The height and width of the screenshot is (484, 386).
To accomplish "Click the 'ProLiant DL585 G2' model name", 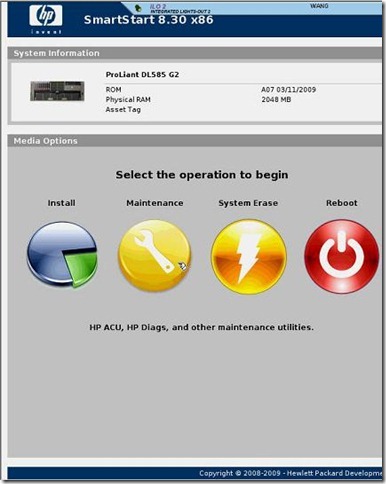I will click(x=142, y=75).
